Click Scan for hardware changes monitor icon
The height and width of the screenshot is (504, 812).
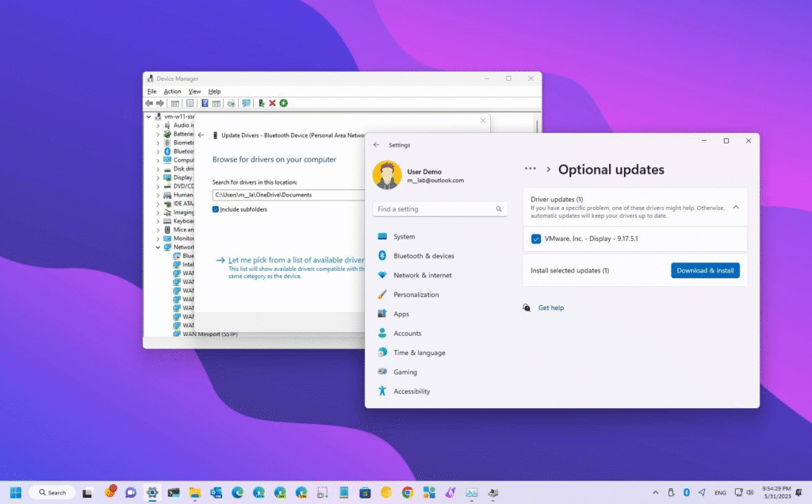click(x=246, y=104)
